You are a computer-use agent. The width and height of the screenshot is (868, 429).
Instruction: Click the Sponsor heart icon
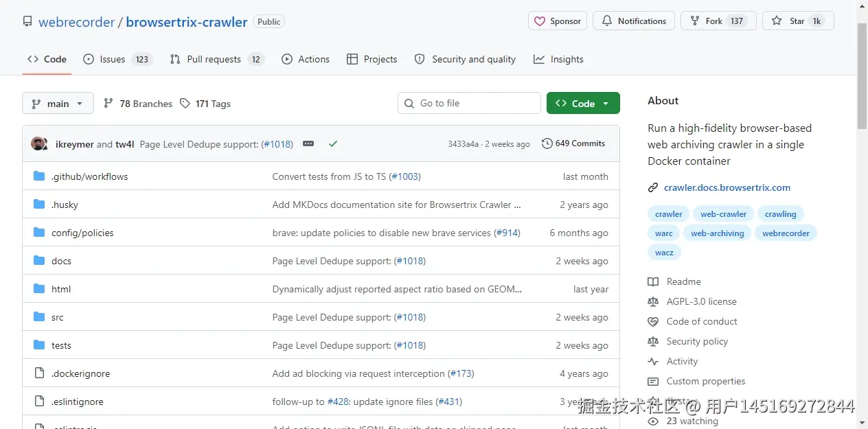[x=540, y=21]
